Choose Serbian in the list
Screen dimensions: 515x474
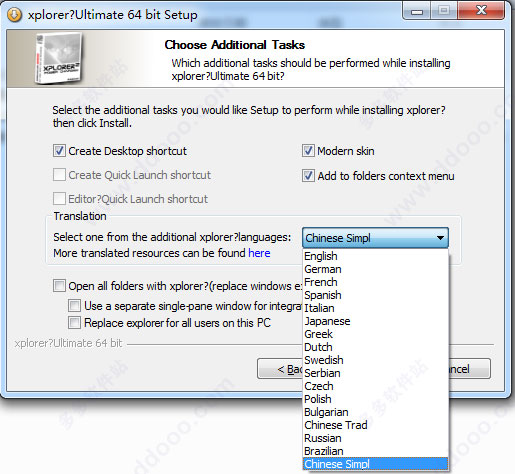(375, 373)
